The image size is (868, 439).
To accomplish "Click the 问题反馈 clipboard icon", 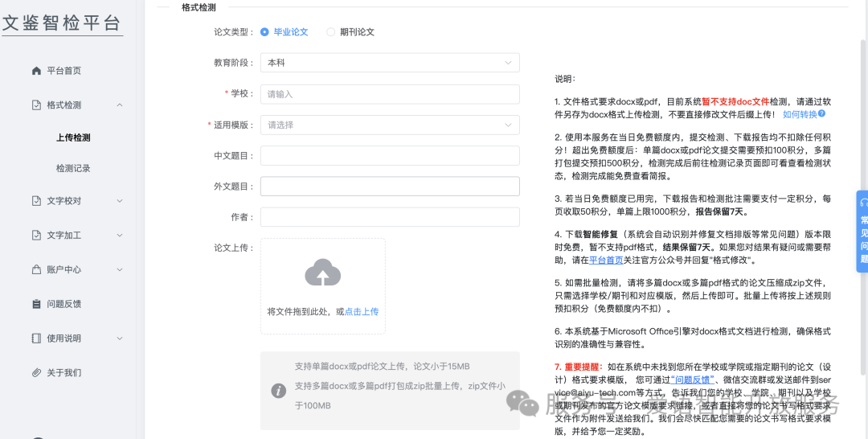I will (36, 304).
